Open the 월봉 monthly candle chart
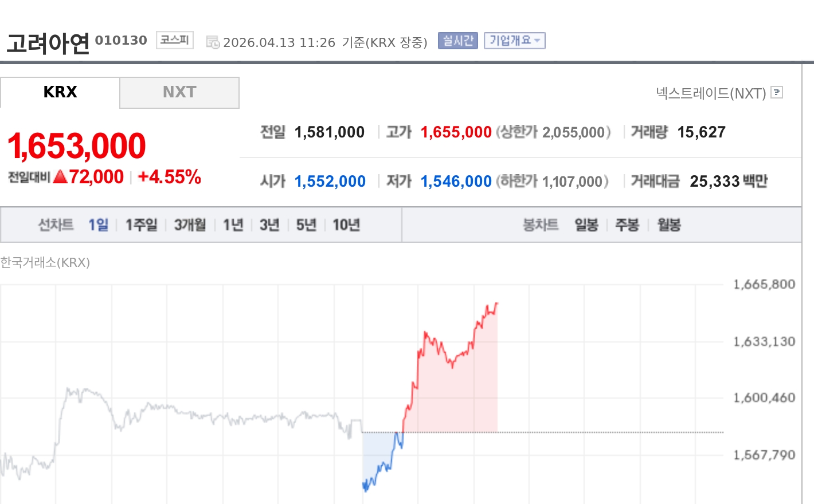 point(668,225)
